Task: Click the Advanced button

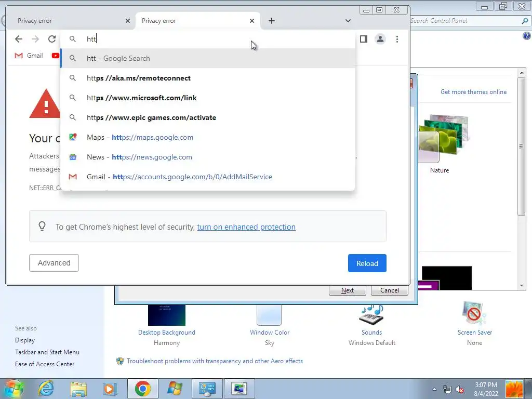Action: point(54,263)
